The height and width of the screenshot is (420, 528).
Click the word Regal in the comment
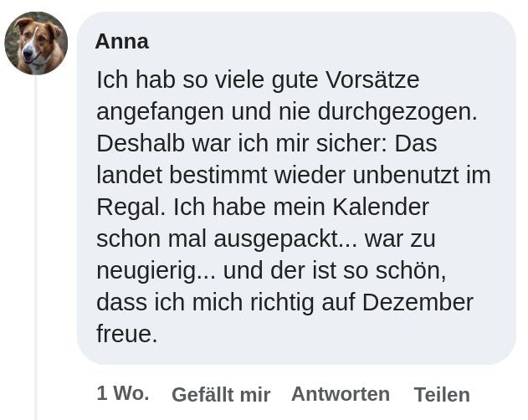click(128, 207)
